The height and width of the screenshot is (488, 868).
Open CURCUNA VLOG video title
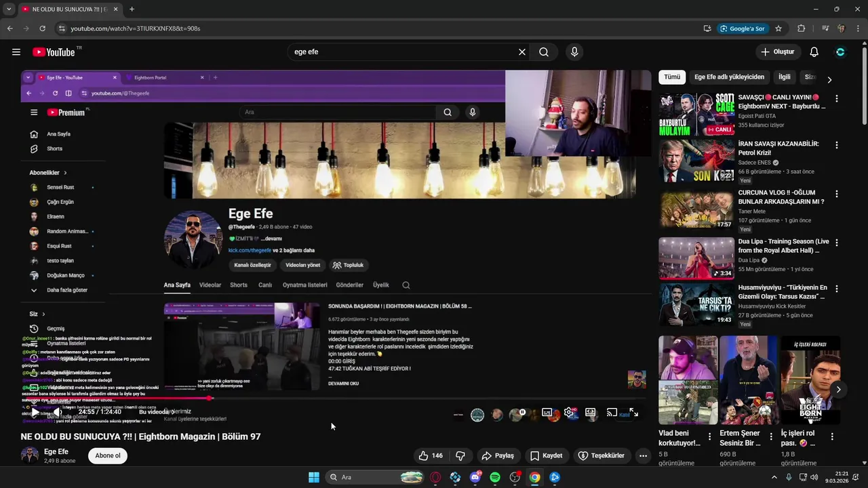(781, 197)
